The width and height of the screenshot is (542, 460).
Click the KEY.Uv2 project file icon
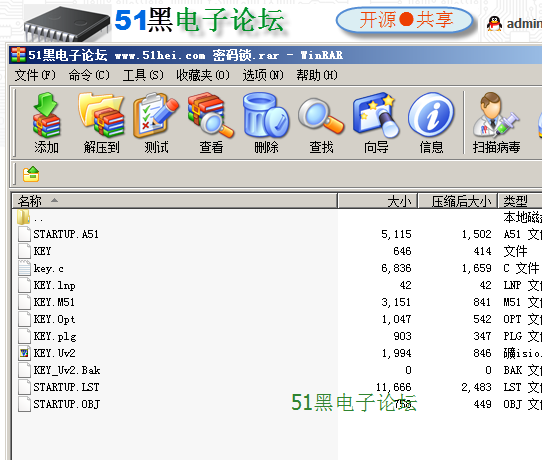(24, 353)
